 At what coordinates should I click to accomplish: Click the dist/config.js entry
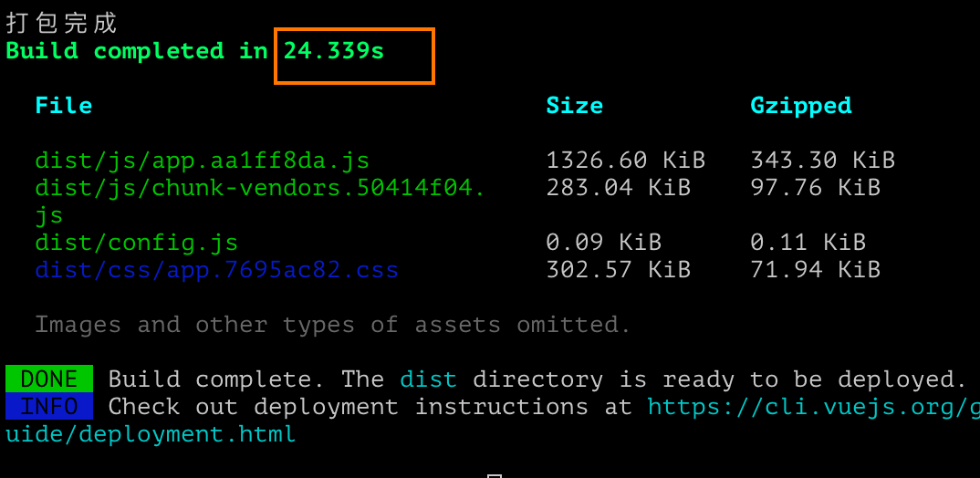point(136,243)
